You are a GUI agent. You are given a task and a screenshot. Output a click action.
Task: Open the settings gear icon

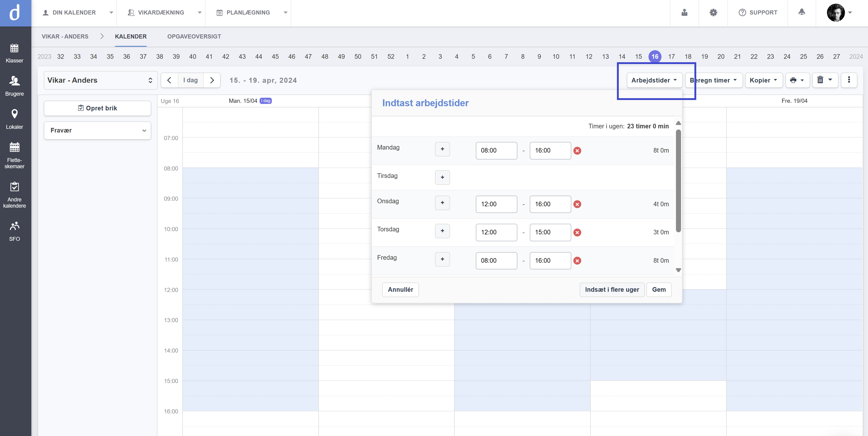point(713,12)
